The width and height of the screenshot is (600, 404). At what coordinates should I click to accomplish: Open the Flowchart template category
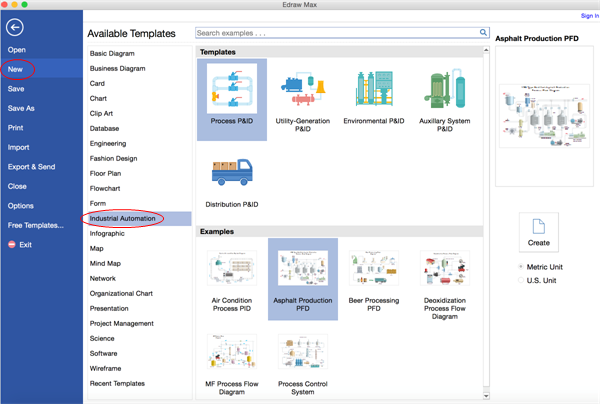tap(105, 188)
